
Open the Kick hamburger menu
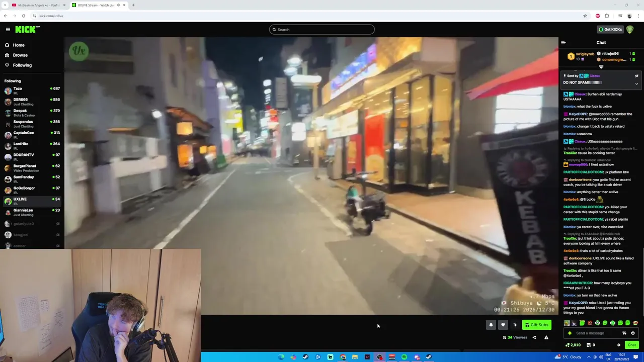[8, 30]
